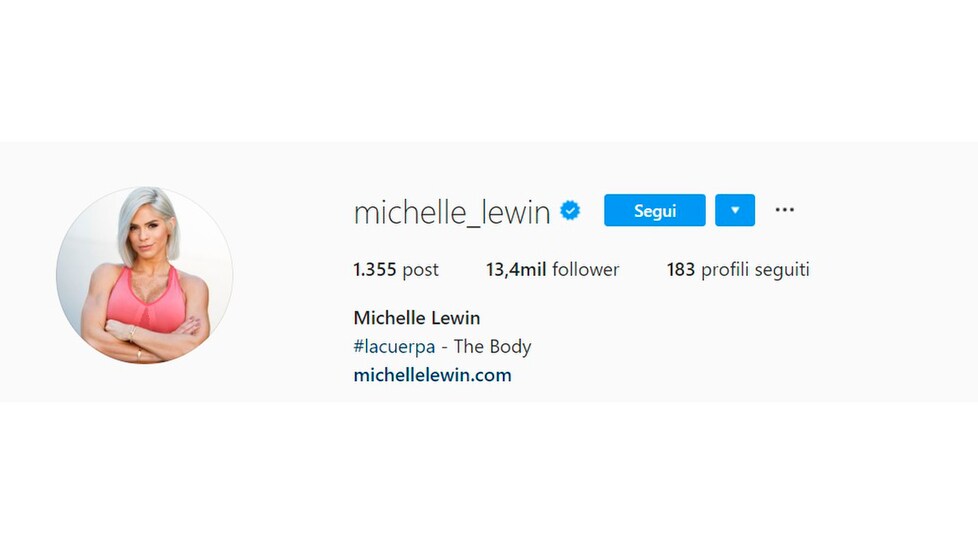978x544 pixels.
Task: Click the number 183 before 'profili seguiti'
Action: point(680,270)
